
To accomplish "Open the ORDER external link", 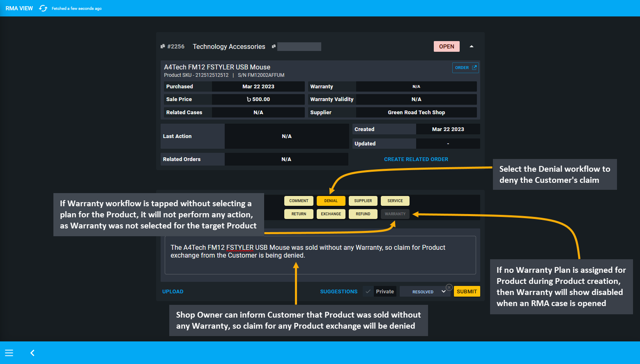I will (465, 68).
